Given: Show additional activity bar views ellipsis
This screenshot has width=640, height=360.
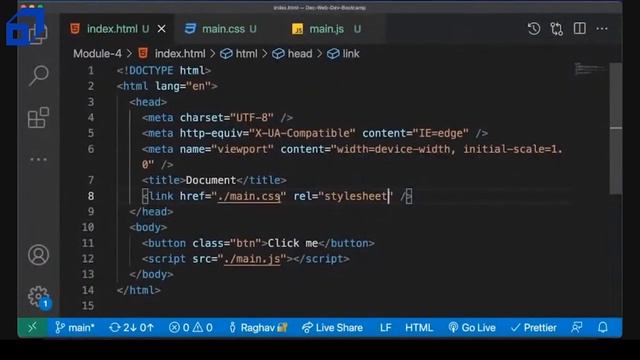Looking at the screenshot, I should [38, 159].
